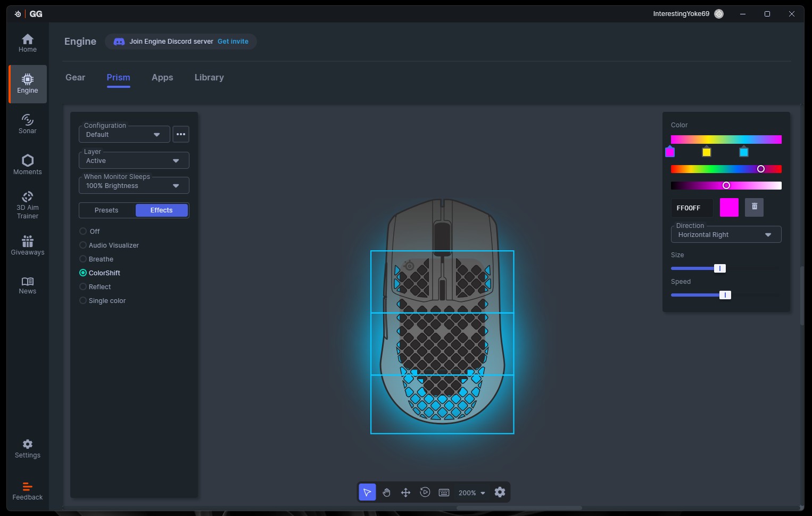
Task: Switch to the Library tab
Action: 209,78
